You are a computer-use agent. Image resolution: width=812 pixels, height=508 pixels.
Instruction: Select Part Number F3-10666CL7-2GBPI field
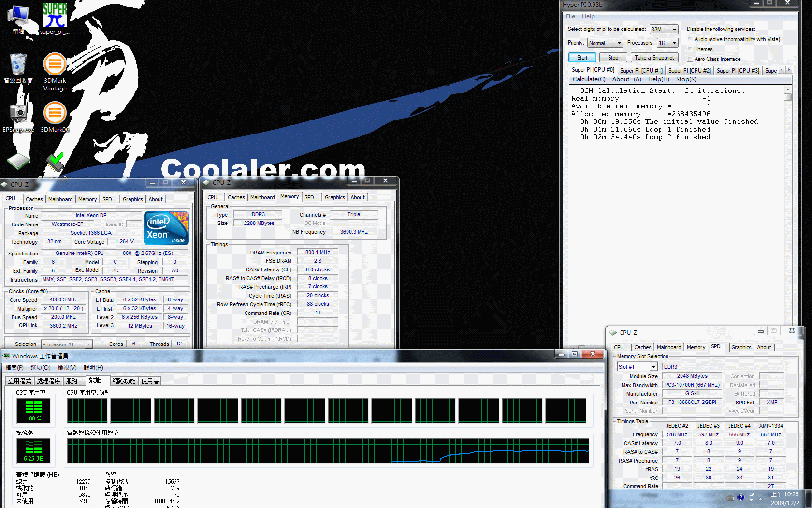(692, 403)
